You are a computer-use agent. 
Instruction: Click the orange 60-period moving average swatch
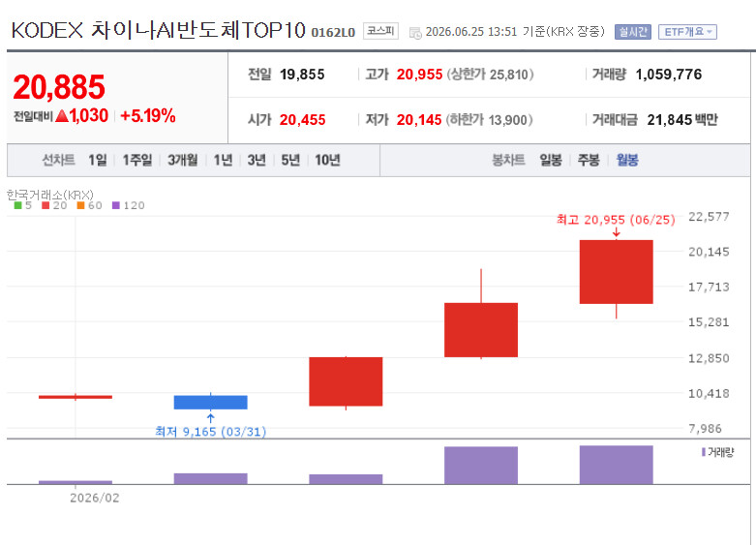80,205
